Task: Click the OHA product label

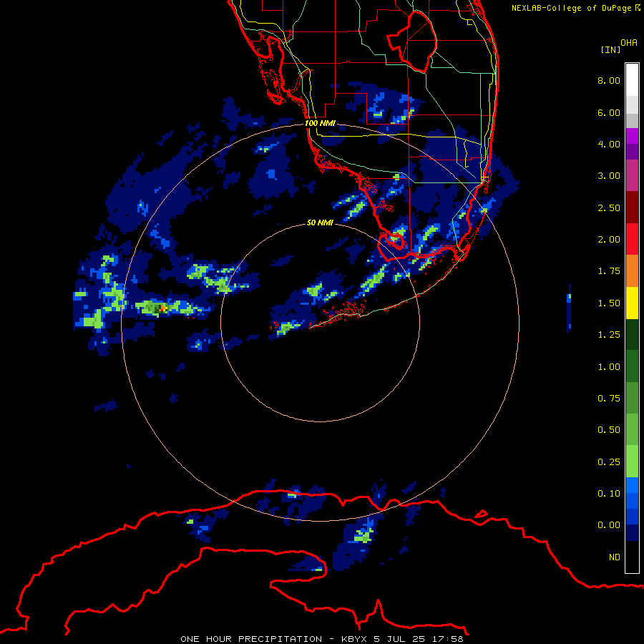Action: point(629,43)
